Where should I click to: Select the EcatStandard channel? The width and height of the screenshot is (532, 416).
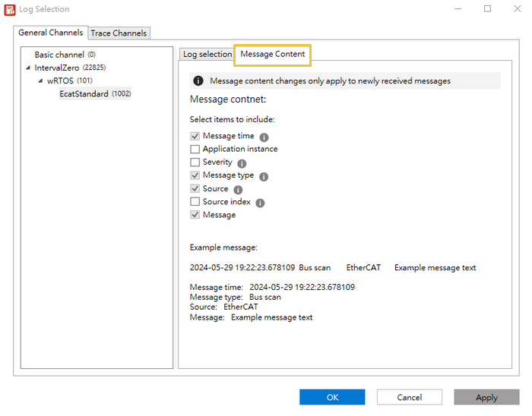(x=84, y=94)
